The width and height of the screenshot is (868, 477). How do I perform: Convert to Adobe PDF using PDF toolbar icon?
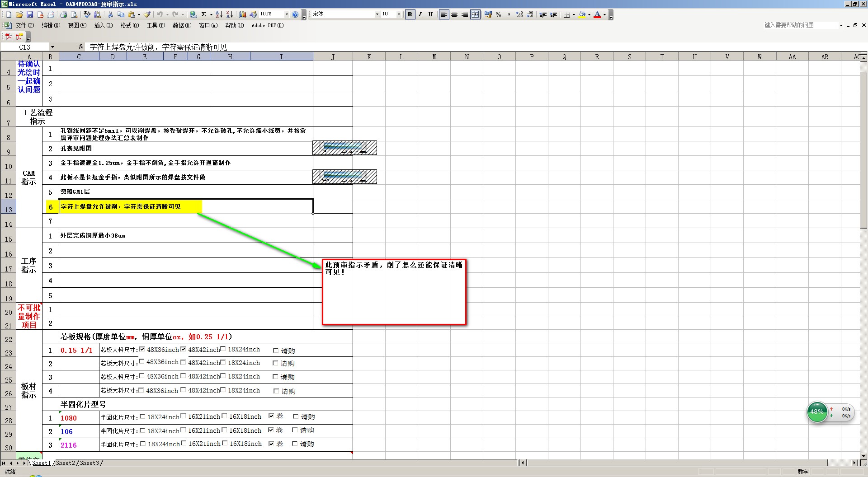(x=9, y=37)
